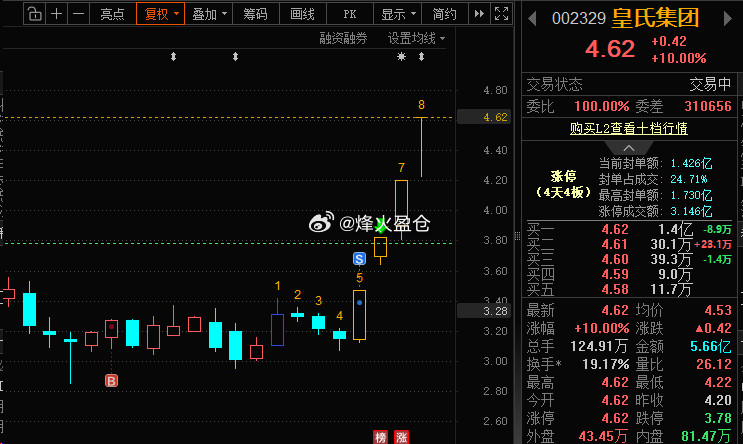Click the candlestick labeled 8
This screenshot has width=743, height=444.
(x=421, y=147)
